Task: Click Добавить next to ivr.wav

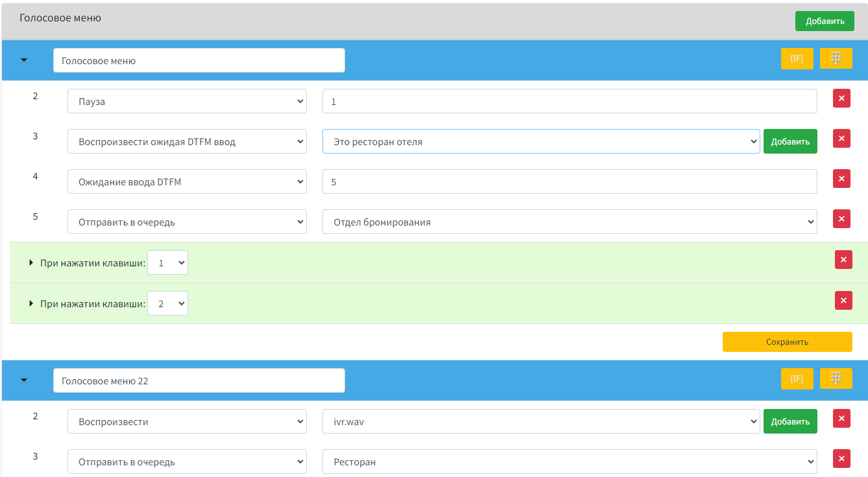Action: [790, 421]
